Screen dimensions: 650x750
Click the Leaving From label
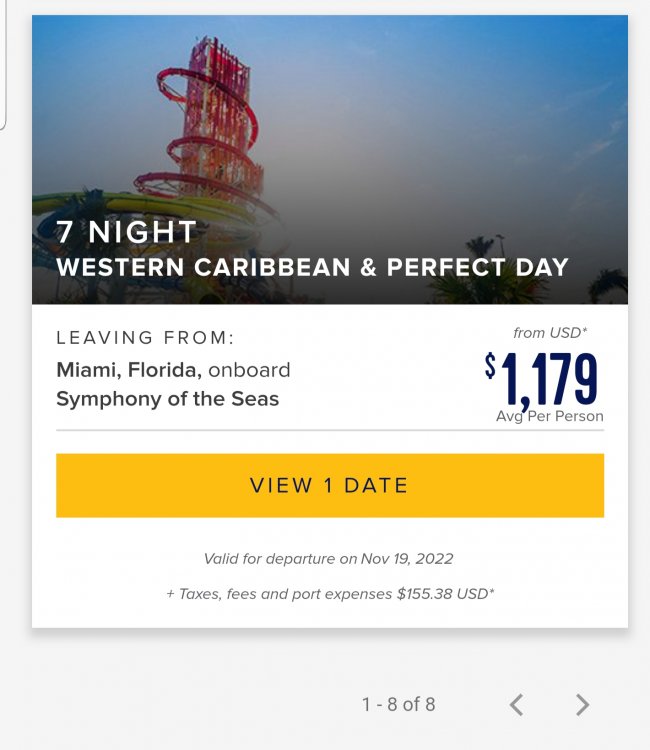[x=145, y=338]
